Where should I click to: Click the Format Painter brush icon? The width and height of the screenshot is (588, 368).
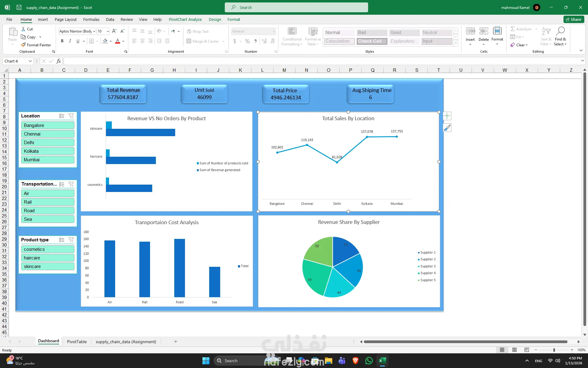point(23,45)
